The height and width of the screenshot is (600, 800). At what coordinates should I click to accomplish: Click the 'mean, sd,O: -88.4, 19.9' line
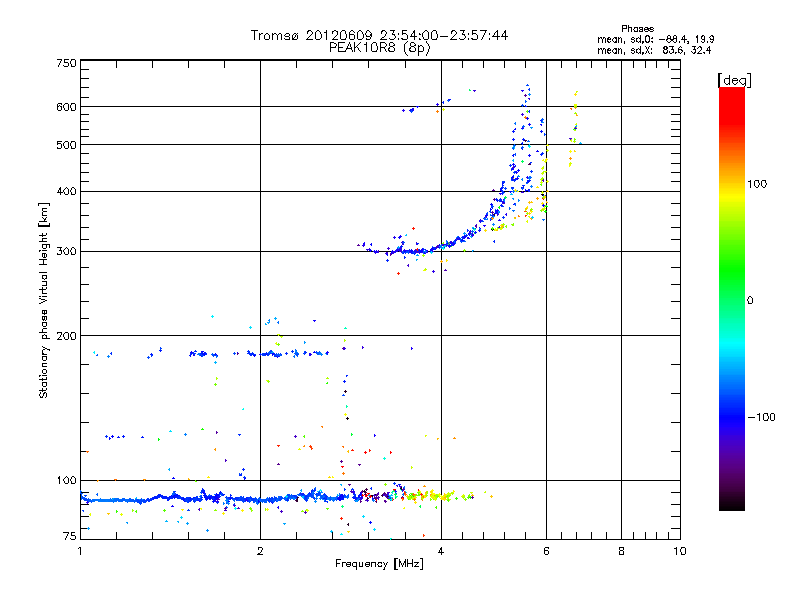(x=656, y=39)
